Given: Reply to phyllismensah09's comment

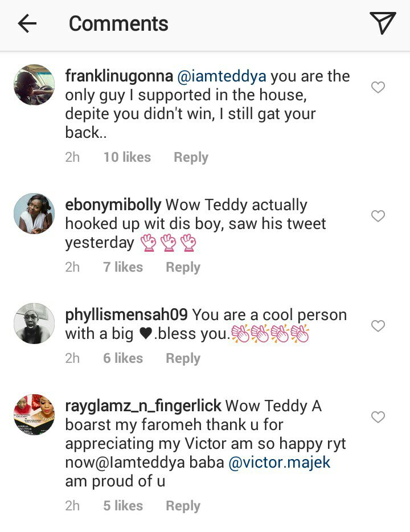Looking at the screenshot, I should (183, 358).
